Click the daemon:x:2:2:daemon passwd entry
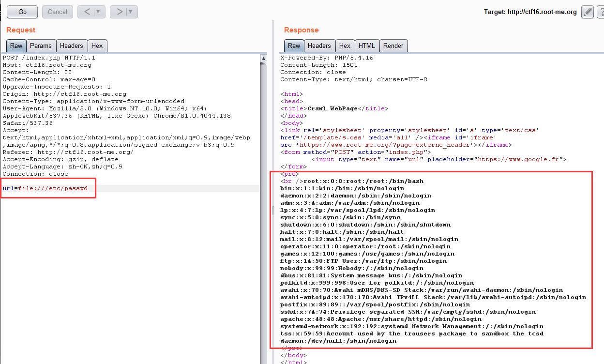Screen dimensions: 604x364 coord(356,196)
